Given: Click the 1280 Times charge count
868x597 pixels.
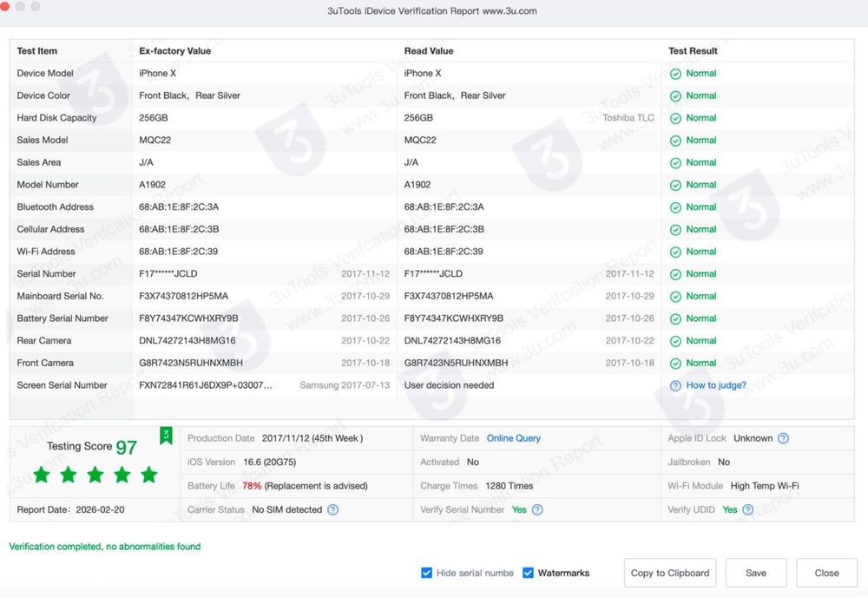Looking at the screenshot, I should (x=510, y=486).
